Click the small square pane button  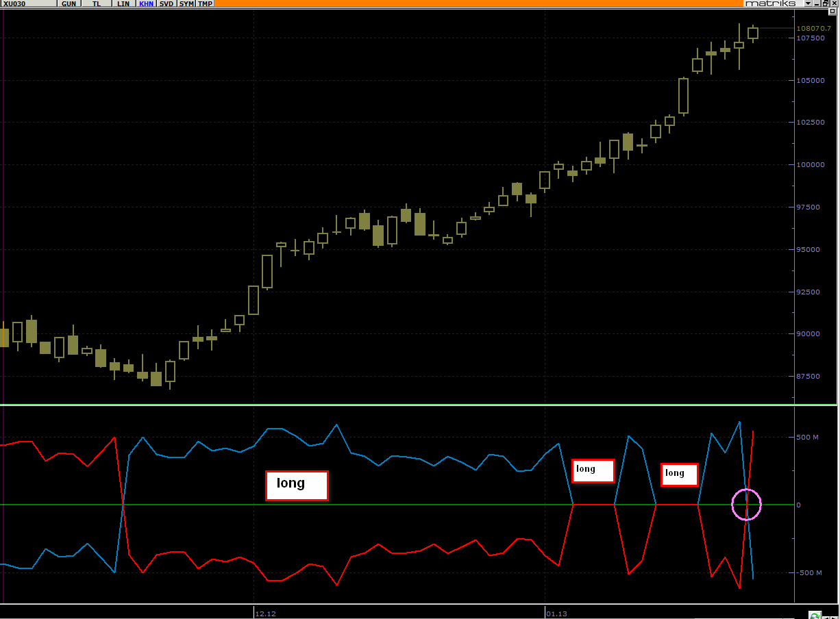coord(832,12)
